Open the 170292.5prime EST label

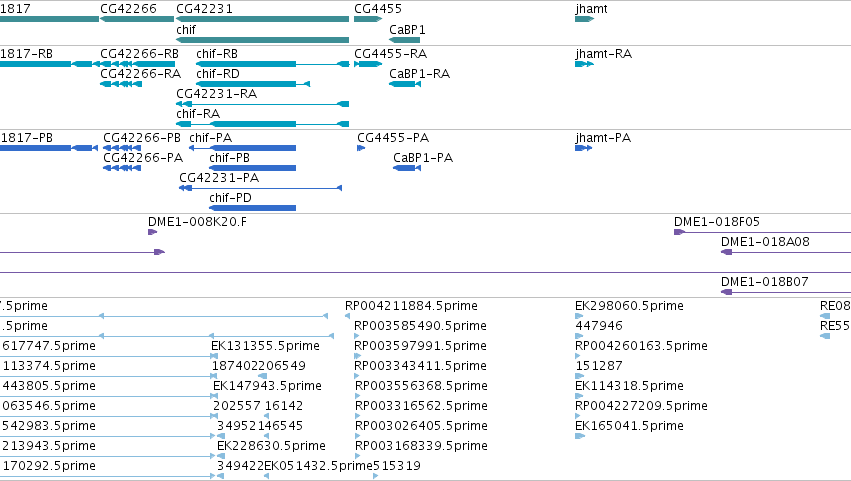click(49, 467)
